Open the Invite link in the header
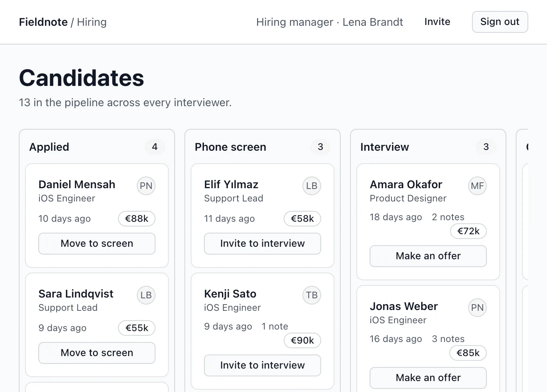The width and height of the screenshot is (547, 392). click(x=437, y=22)
